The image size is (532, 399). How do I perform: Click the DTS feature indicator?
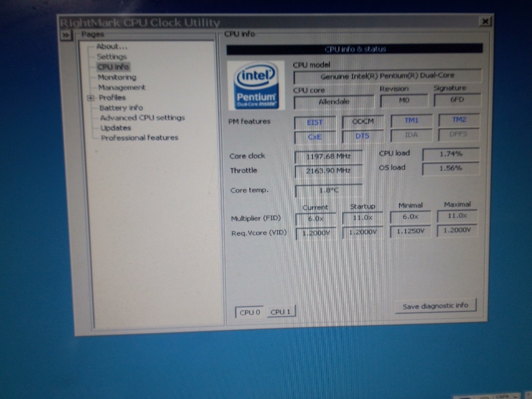[x=363, y=136]
